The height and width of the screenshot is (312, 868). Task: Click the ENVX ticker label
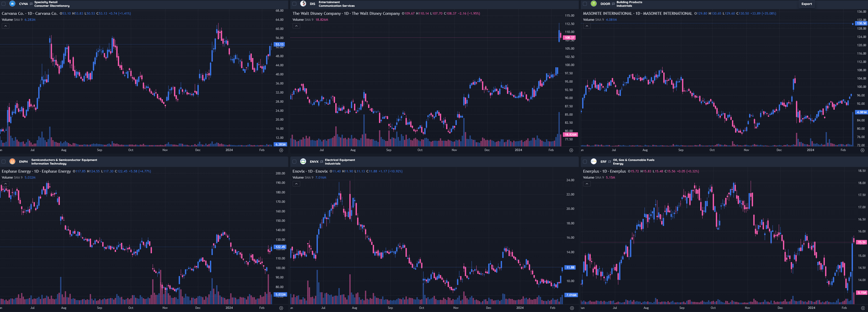tap(314, 162)
